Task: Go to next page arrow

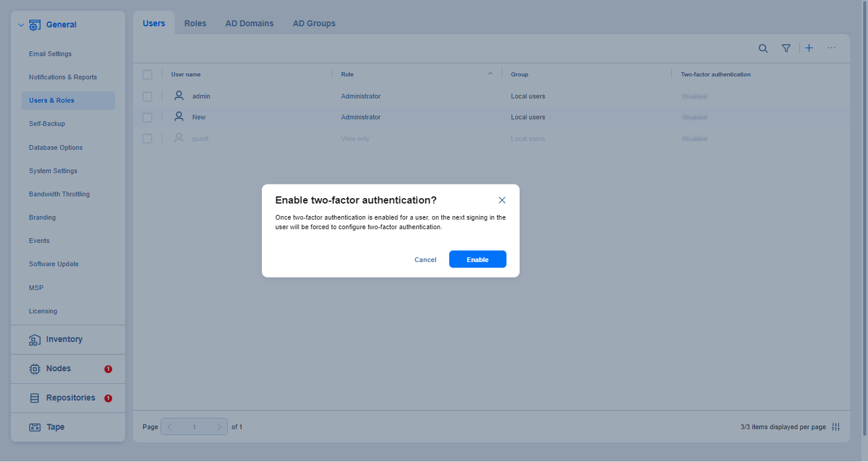Action: [219, 427]
